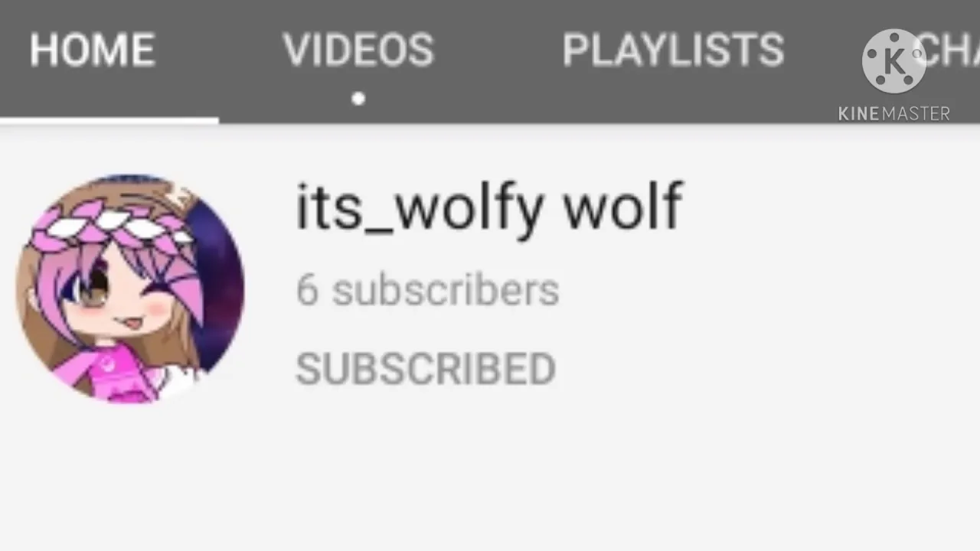Click the white underline indicator under HOME

coord(109,120)
